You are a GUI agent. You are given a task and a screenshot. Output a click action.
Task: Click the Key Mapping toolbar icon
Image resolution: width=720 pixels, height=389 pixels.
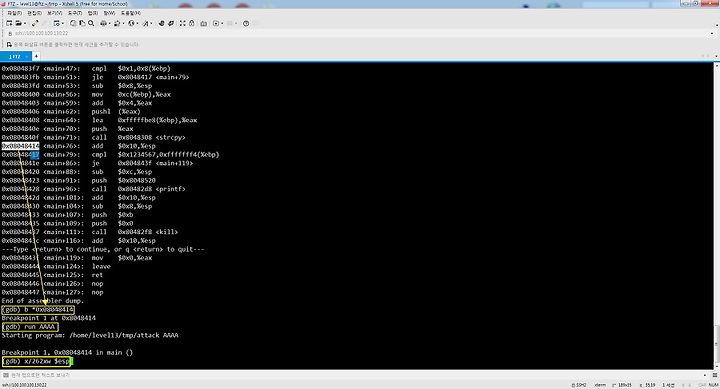click(x=203, y=23)
